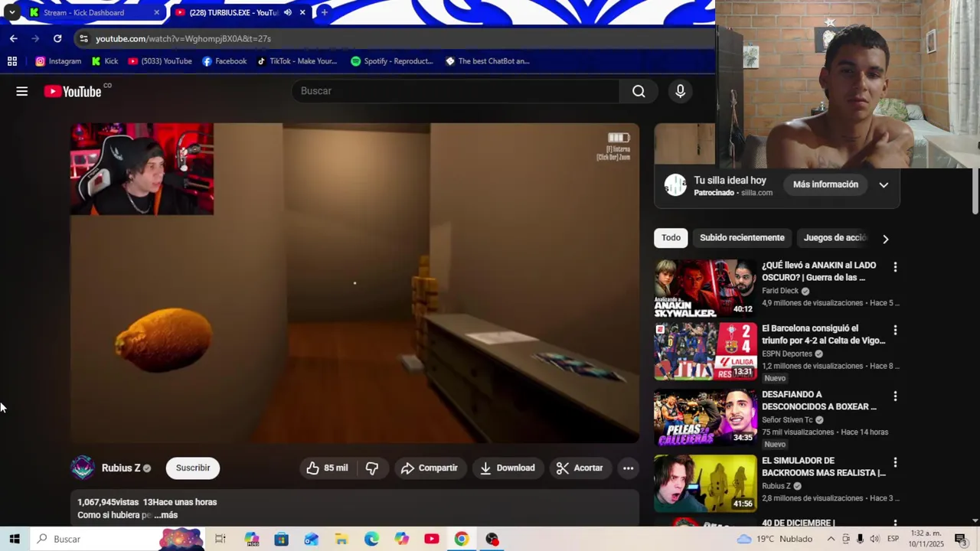This screenshot has width=980, height=551.
Task: Open the Kick bookmark
Action: click(x=105, y=61)
